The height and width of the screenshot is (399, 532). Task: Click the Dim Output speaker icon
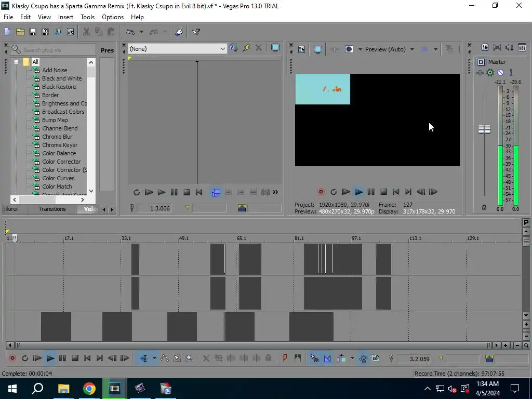coord(509,47)
